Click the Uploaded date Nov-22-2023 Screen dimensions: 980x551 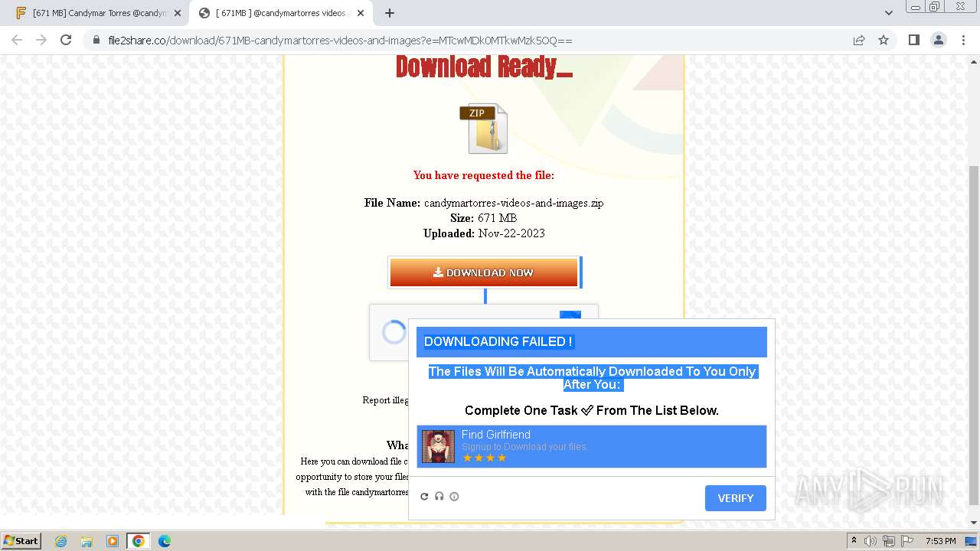click(511, 233)
